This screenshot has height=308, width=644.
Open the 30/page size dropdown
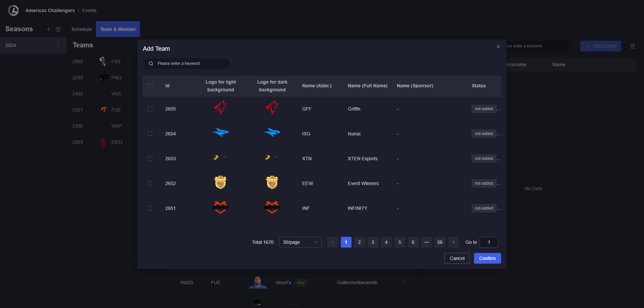point(300,242)
